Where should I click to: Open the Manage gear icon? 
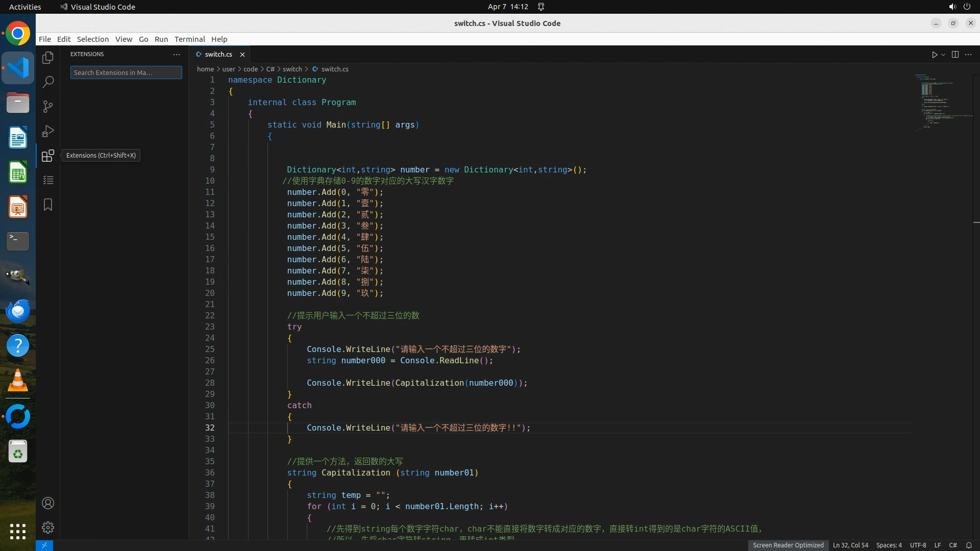pyautogui.click(x=48, y=528)
